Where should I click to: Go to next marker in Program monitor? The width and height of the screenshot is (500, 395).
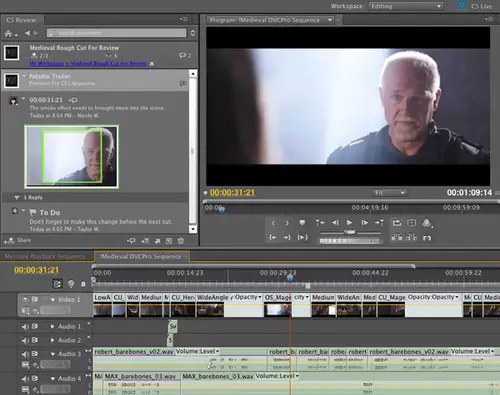[x=379, y=222]
